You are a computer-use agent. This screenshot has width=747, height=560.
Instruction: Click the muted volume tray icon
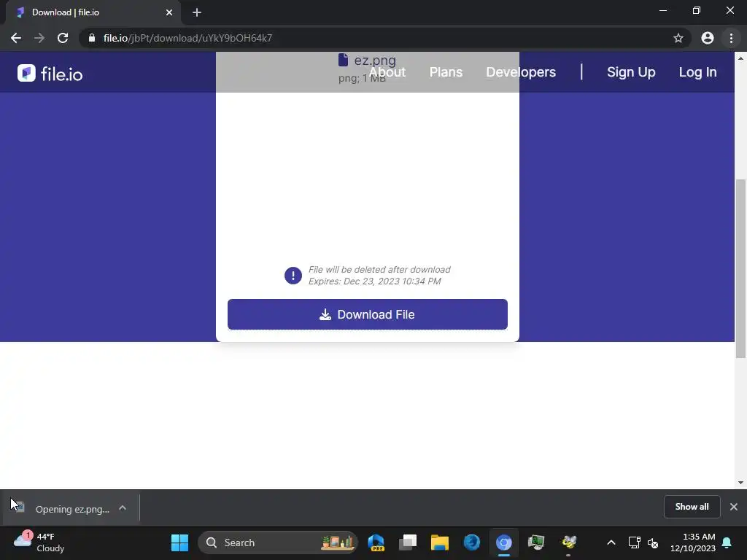[653, 542]
